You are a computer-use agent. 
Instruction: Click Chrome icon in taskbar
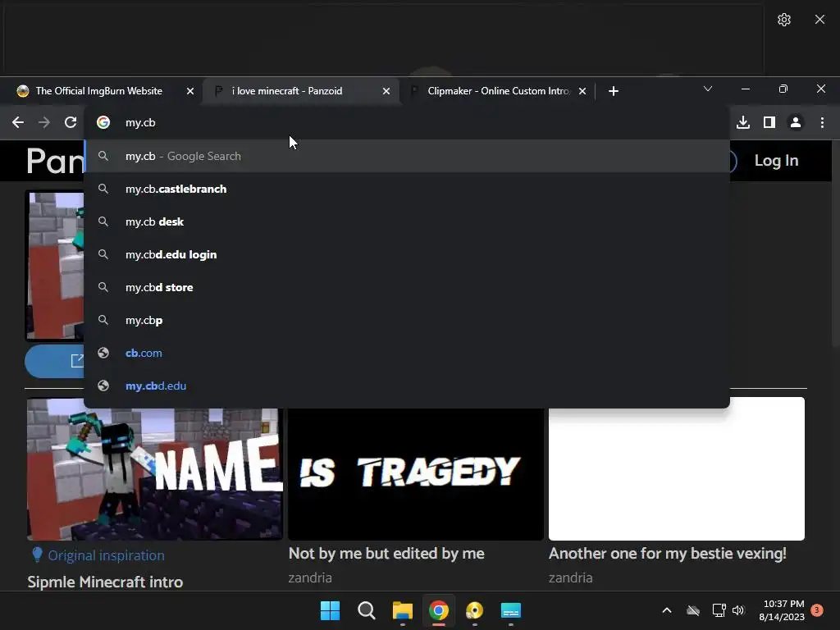[439, 610]
